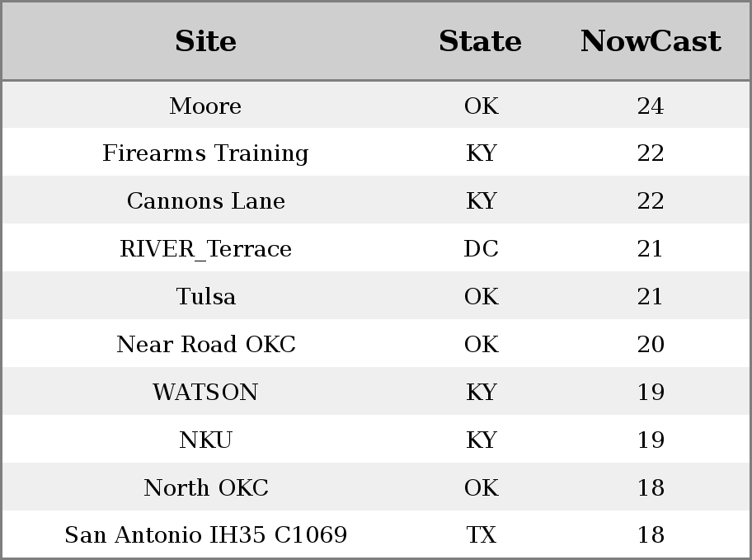Select the Moore site cell
Image resolution: width=752 pixels, height=560 pixels.
[x=205, y=106]
